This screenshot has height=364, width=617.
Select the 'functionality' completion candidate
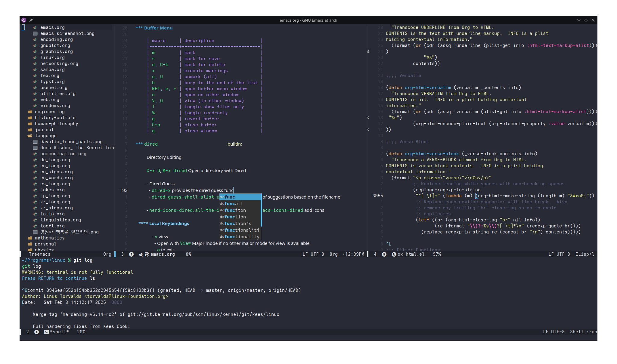[240, 237]
